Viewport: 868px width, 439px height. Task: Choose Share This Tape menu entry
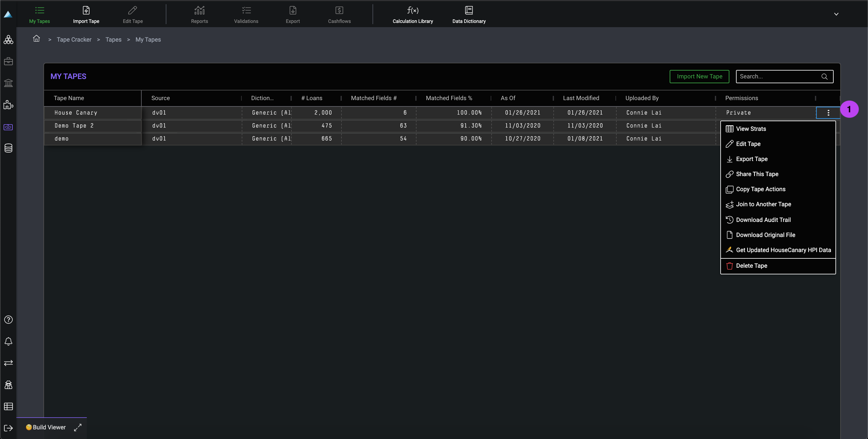757,174
